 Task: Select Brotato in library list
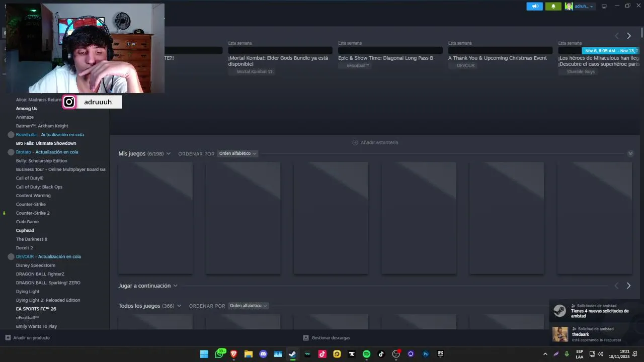coord(47,152)
